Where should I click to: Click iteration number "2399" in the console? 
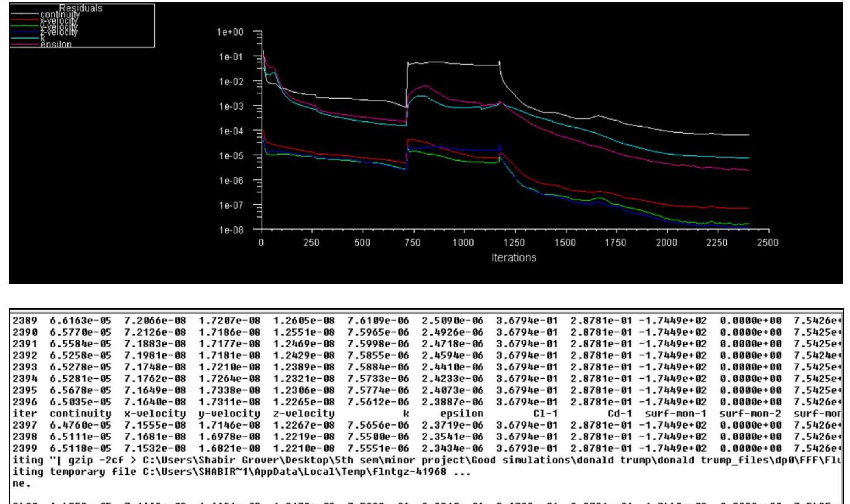(x=24, y=448)
